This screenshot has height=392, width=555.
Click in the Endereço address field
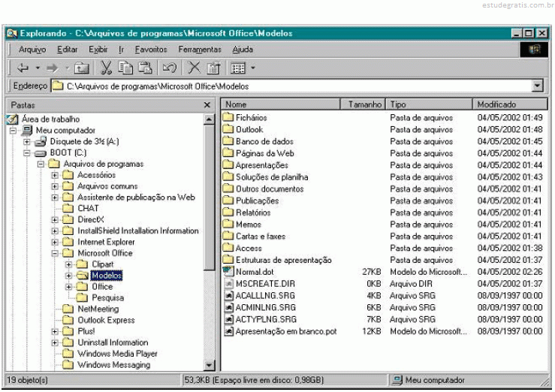pyautogui.click(x=291, y=86)
